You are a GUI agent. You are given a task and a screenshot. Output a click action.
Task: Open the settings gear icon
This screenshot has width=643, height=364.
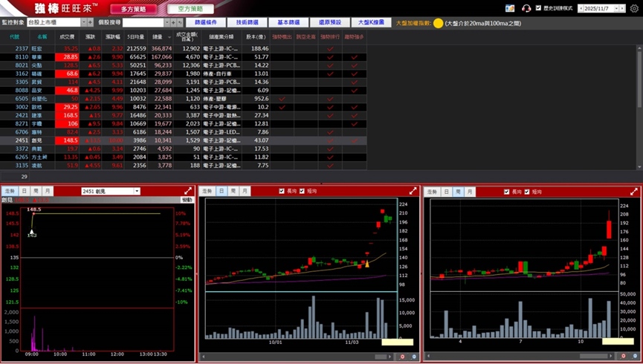point(634,8)
